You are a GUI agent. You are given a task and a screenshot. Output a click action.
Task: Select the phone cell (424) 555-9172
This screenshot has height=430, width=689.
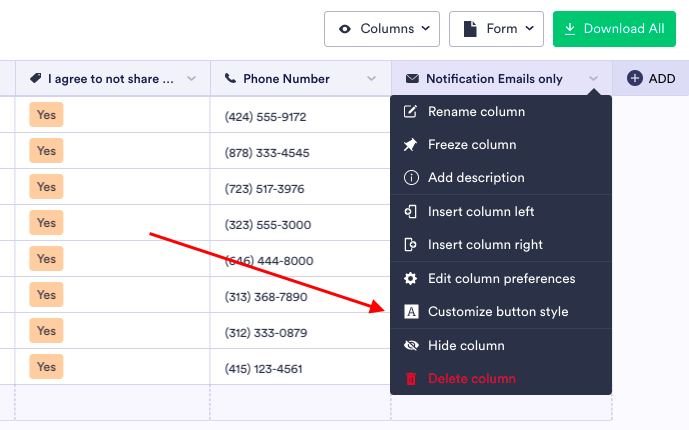[x=266, y=117]
